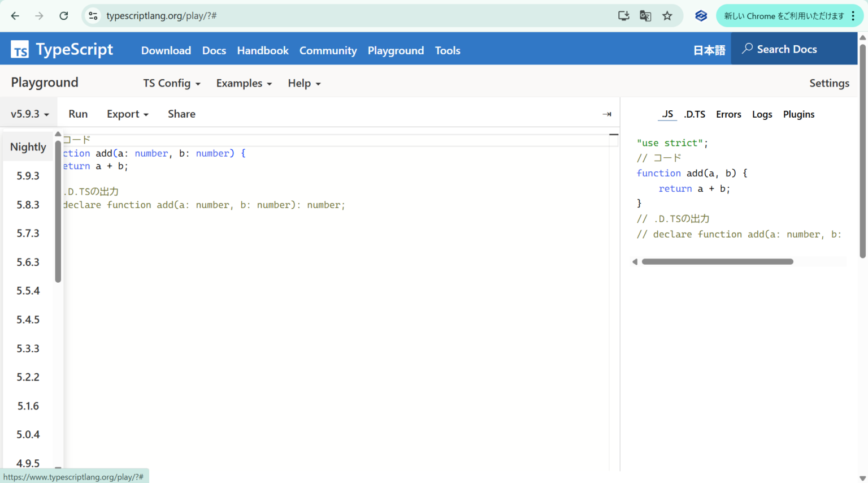Click the TypeScript TS logo icon
The image size is (868, 483).
[x=20, y=49]
